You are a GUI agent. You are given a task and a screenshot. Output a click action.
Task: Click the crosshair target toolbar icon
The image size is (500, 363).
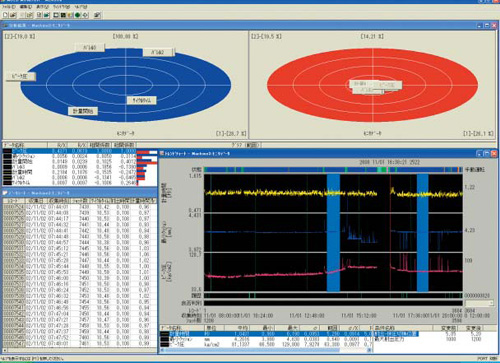click(85, 15)
